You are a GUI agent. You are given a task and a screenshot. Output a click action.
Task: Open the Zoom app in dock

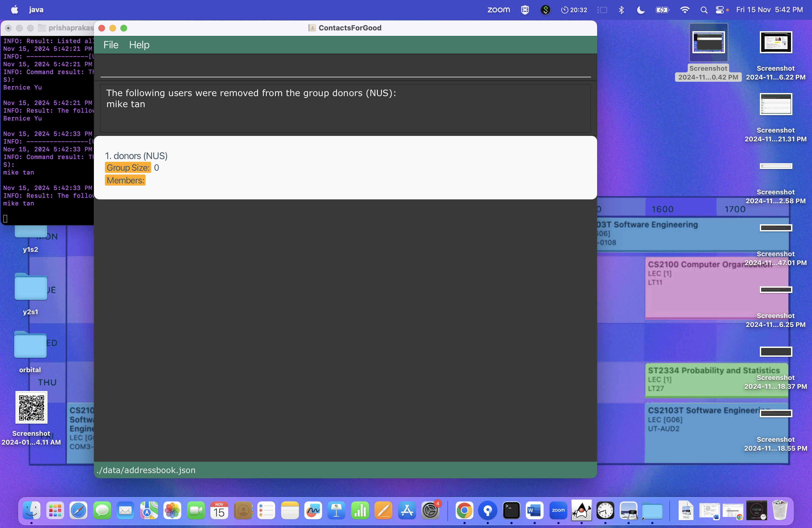tap(558, 511)
